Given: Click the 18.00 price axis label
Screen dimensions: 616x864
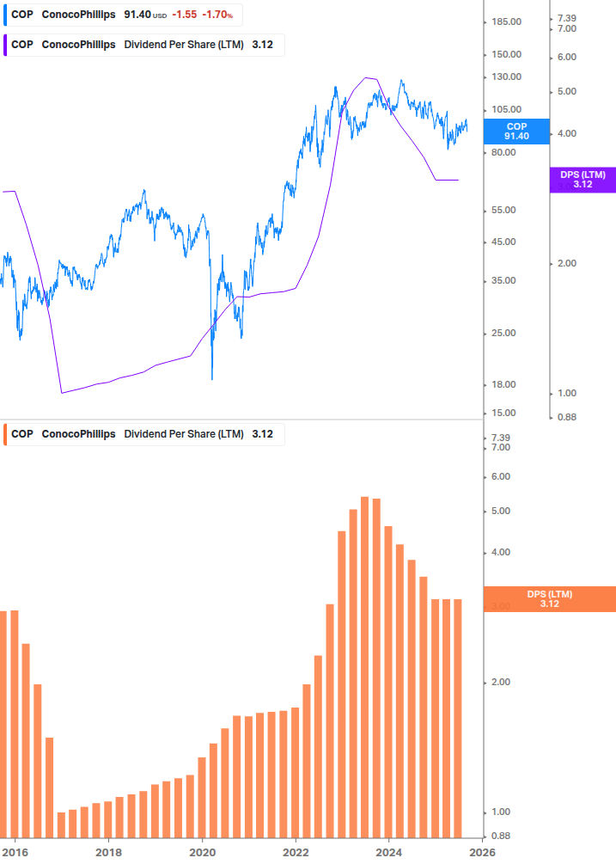Looking at the screenshot, I should [x=503, y=384].
